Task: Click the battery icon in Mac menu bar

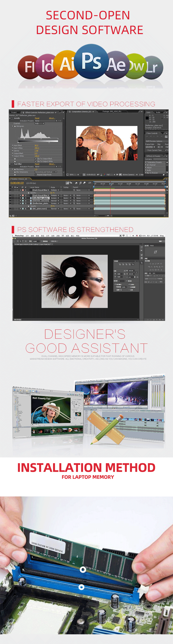Action: click(x=140, y=236)
